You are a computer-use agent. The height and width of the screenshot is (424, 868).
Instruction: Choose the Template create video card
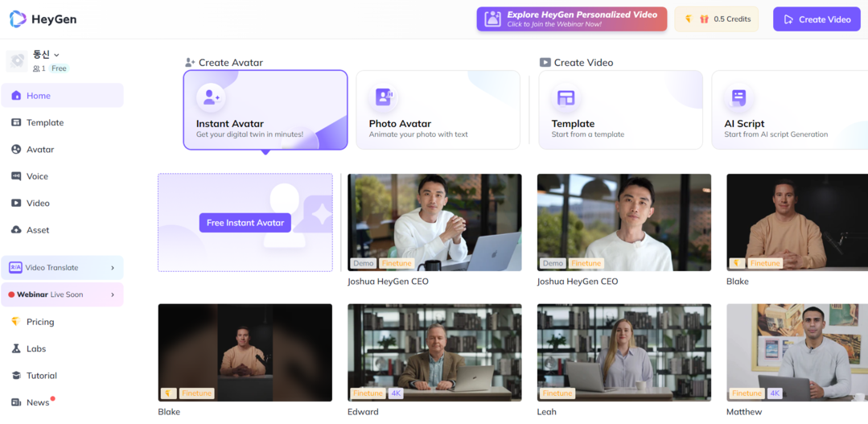(x=620, y=109)
